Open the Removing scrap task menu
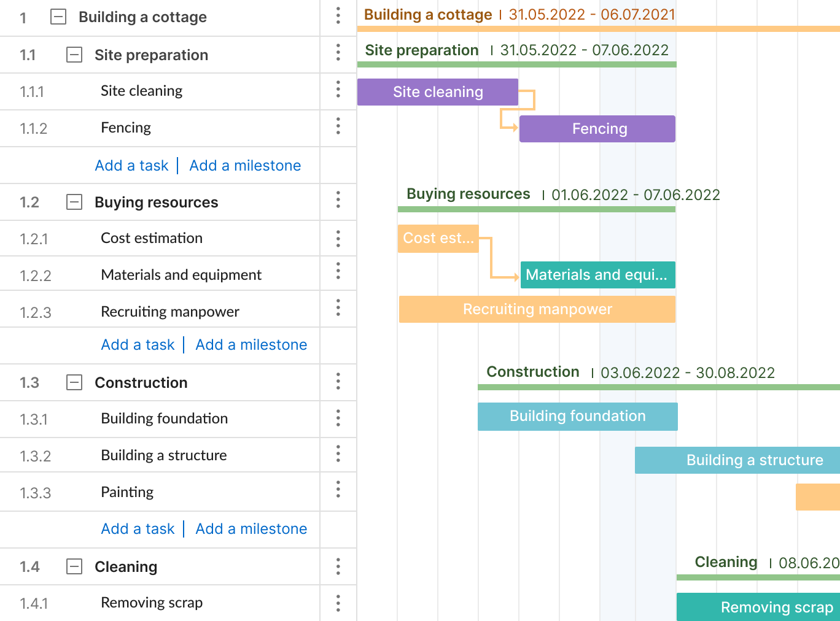This screenshot has height=621, width=840. pyautogui.click(x=338, y=603)
